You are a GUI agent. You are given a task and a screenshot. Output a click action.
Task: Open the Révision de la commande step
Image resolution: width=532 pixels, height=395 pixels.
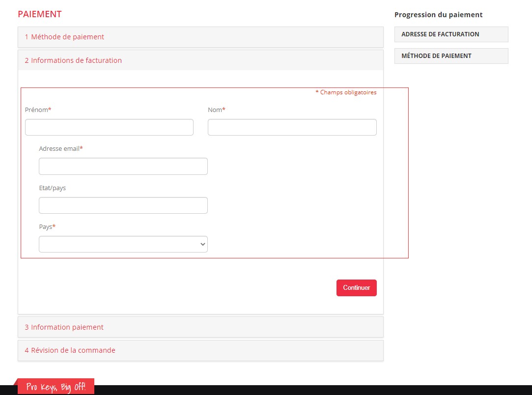click(x=70, y=350)
